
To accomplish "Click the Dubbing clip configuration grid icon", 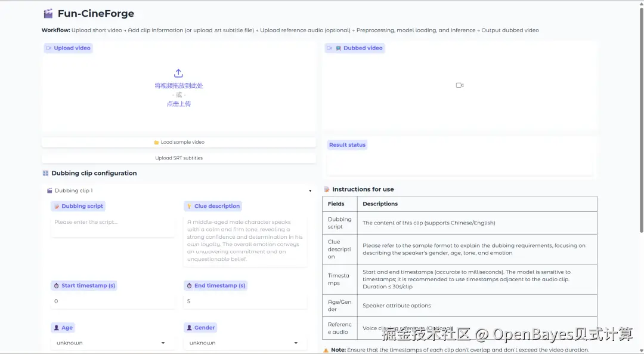I will [x=45, y=173].
